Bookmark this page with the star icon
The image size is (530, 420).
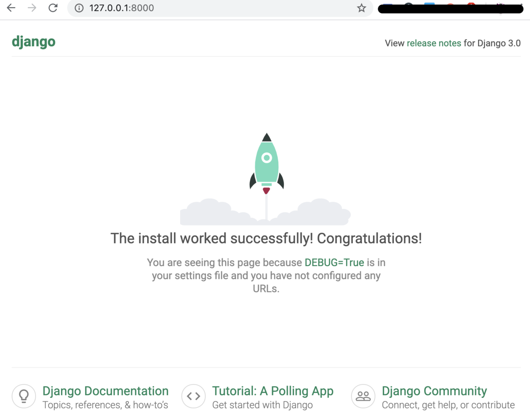click(x=362, y=8)
